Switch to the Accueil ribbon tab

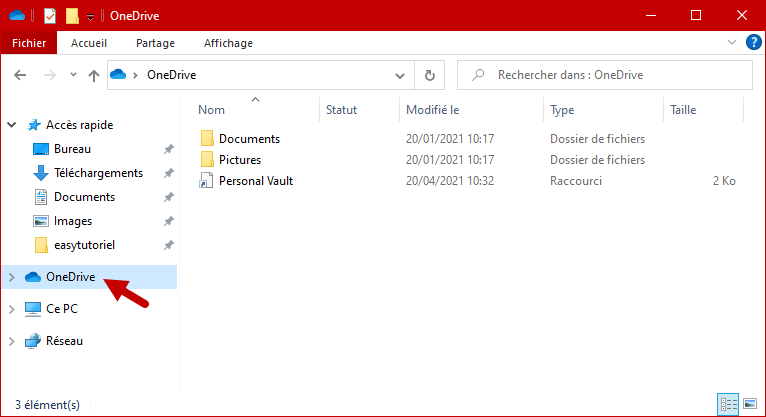89,43
